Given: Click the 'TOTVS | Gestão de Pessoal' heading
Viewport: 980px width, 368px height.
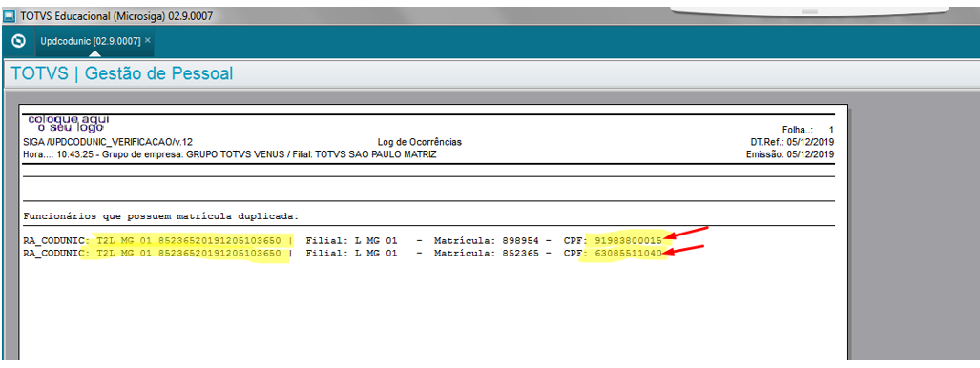Looking at the screenshot, I should coord(122,73).
